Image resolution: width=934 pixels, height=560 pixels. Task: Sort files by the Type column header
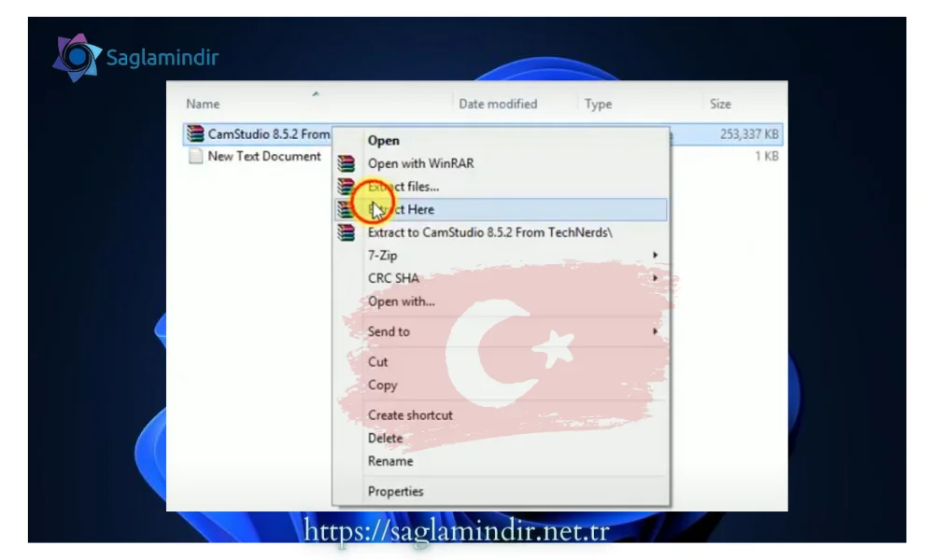point(598,105)
